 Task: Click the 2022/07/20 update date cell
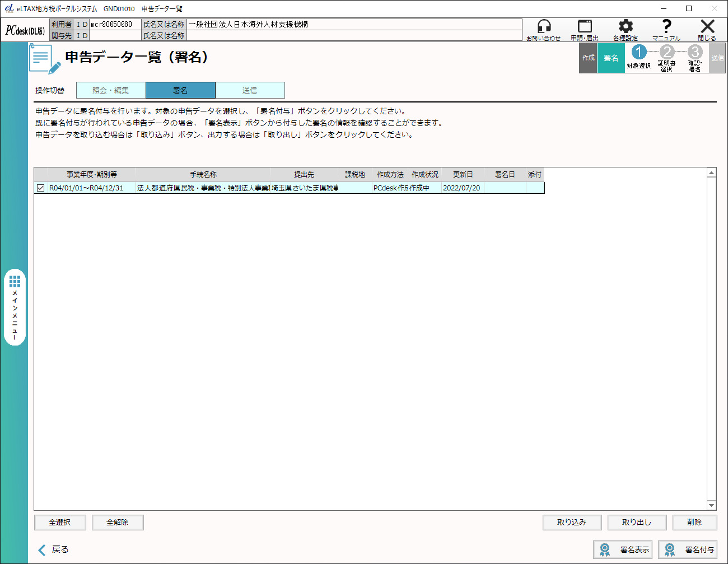tap(463, 188)
